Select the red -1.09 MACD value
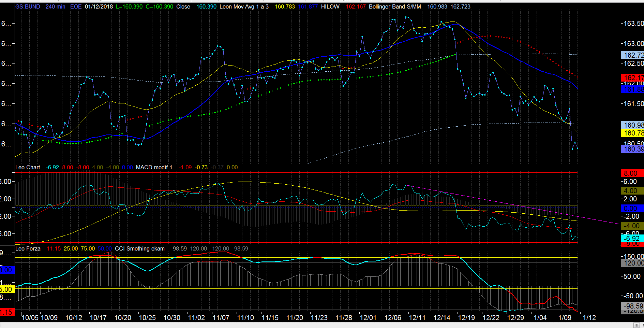The width and height of the screenshot is (644, 328). click(x=185, y=167)
